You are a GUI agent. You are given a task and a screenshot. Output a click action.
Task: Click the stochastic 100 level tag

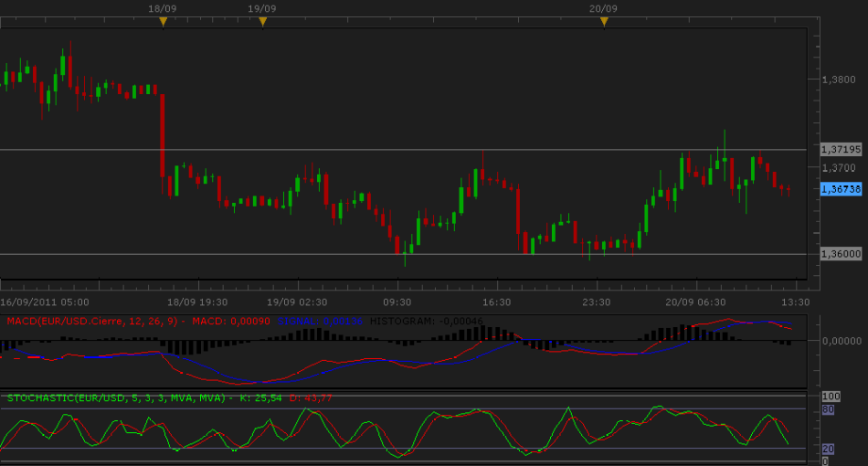click(831, 397)
